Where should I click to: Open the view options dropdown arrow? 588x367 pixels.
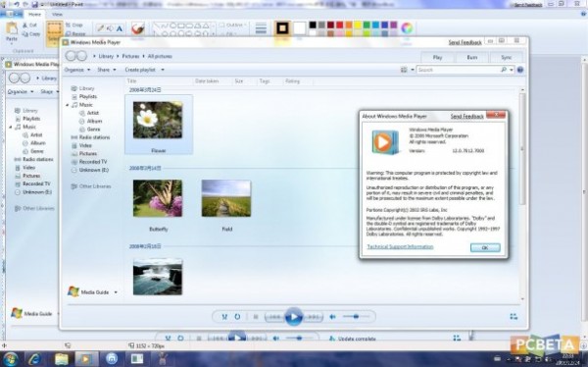413,70
